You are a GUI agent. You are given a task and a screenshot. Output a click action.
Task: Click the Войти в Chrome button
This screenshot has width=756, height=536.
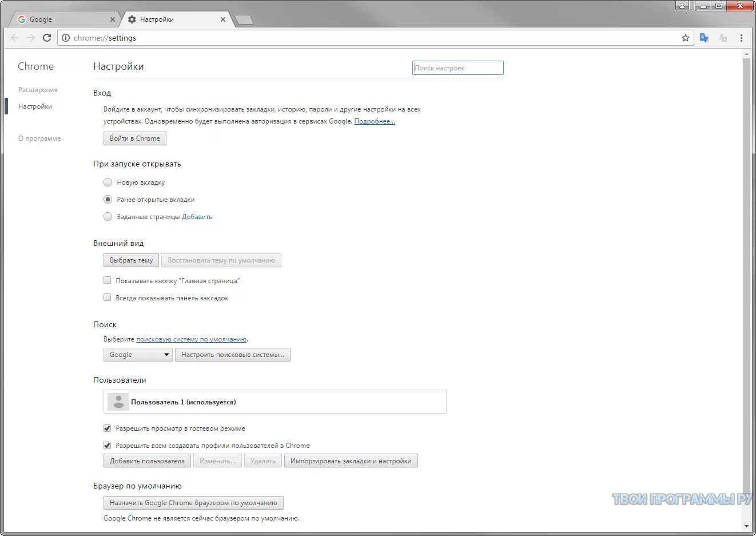pyautogui.click(x=135, y=138)
